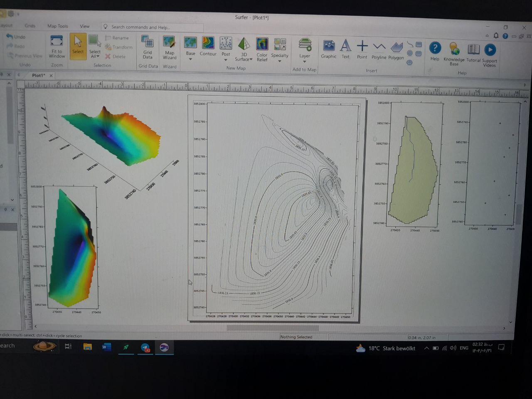Select the Contour map icon
This screenshot has width=532, height=399.
(x=208, y=43)
